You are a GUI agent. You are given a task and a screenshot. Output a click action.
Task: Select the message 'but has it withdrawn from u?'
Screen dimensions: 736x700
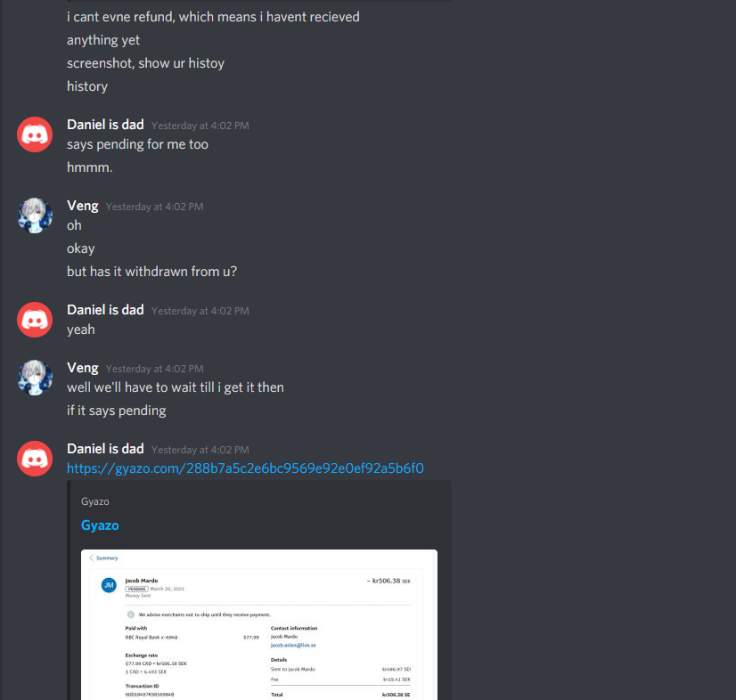[x=151, y=272]
